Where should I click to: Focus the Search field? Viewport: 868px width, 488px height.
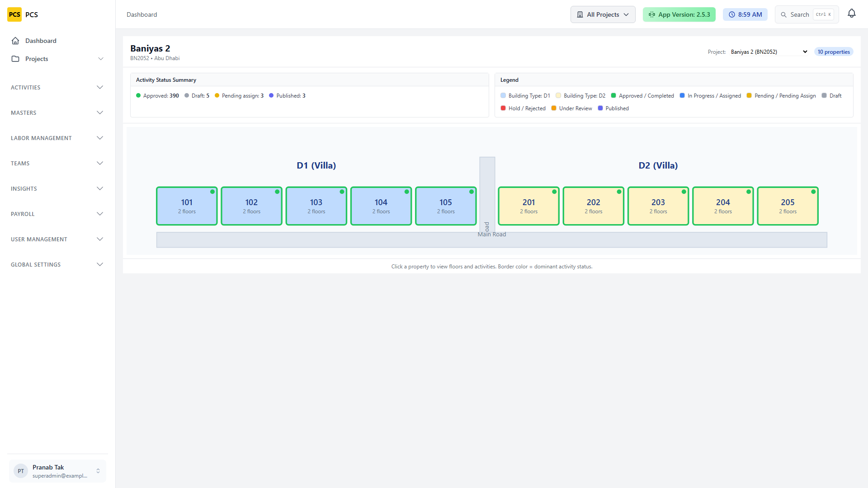[807, 14]
